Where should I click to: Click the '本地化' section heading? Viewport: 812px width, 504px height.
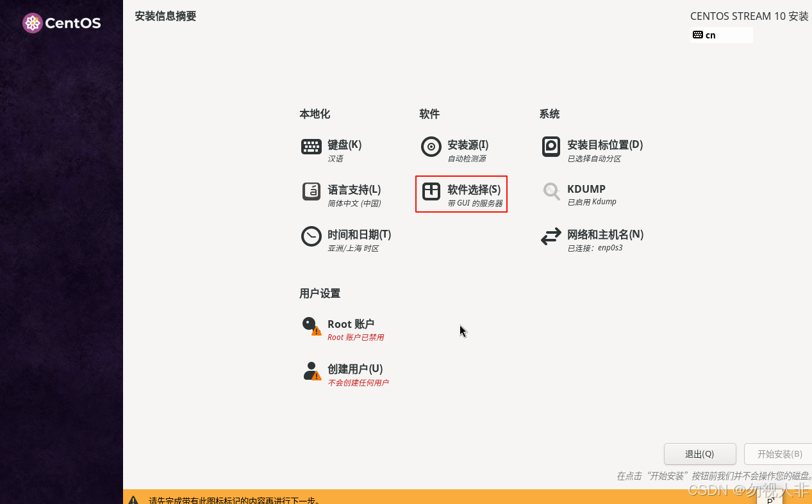pos(315,114)
